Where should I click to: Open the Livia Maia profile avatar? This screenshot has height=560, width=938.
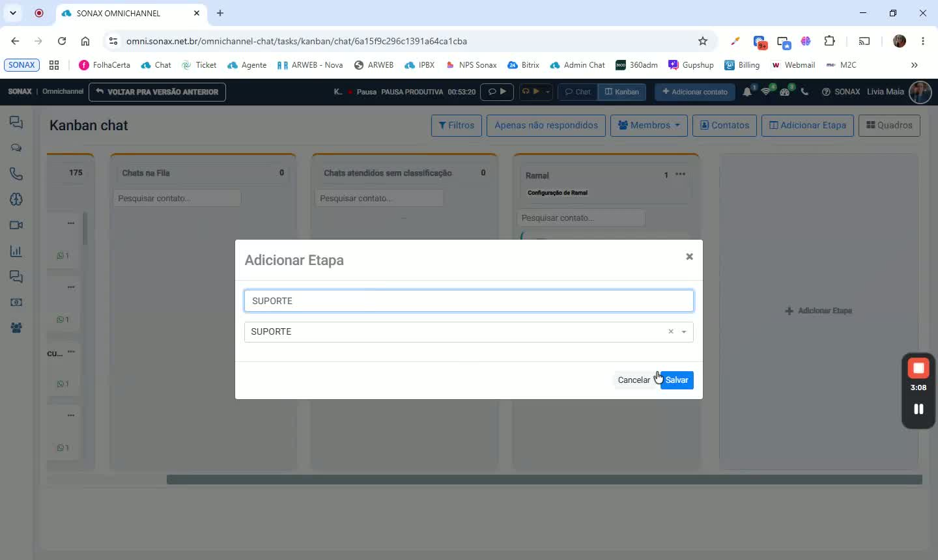tap(920, 92)
